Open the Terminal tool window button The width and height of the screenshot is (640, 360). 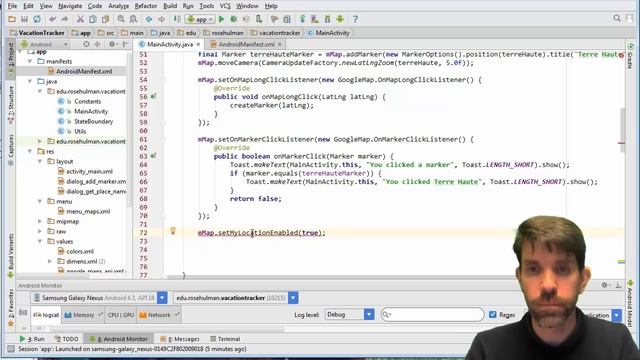(225, 339)
